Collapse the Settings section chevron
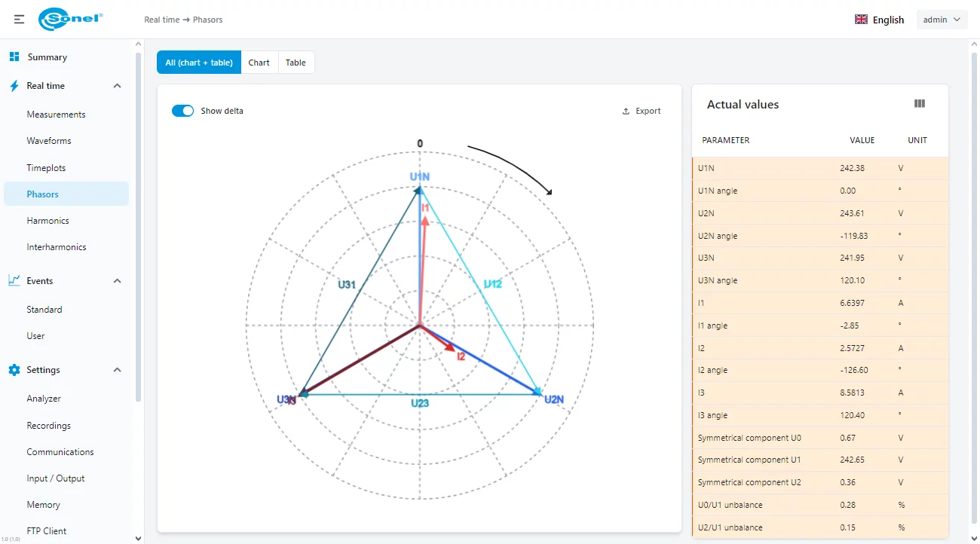The width and height of the screenshot is (980, 544). coord(117,370)
